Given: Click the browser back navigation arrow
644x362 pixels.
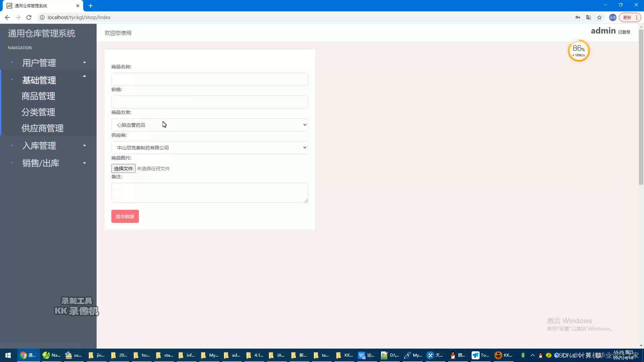Looking at the screenshot, I should click(x=7, y=17).
